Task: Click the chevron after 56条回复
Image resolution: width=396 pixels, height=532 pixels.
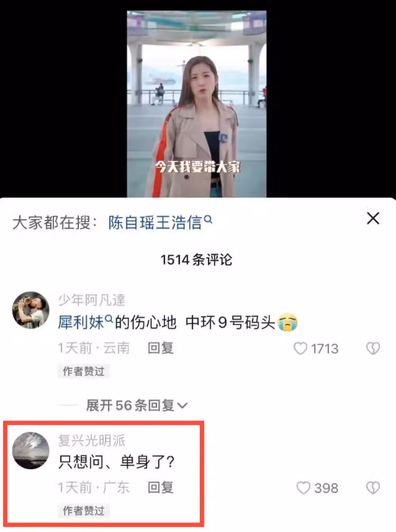Action: coord(182,406)
